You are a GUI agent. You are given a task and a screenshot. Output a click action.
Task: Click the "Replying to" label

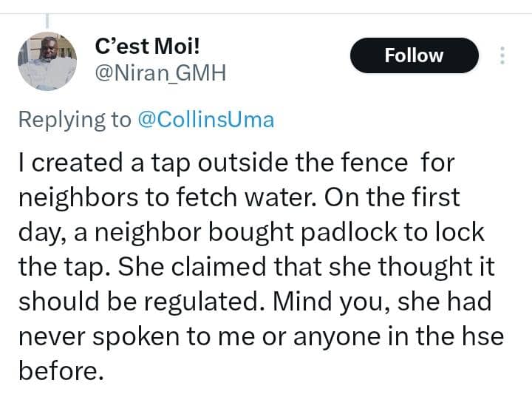pos(74,120)
